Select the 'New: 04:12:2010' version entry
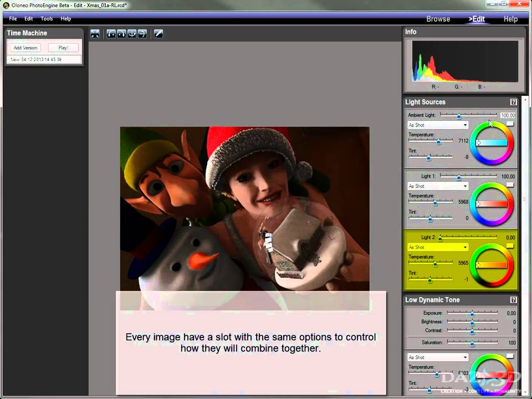The width and height of the screenshot is (532, 399). 44,59
